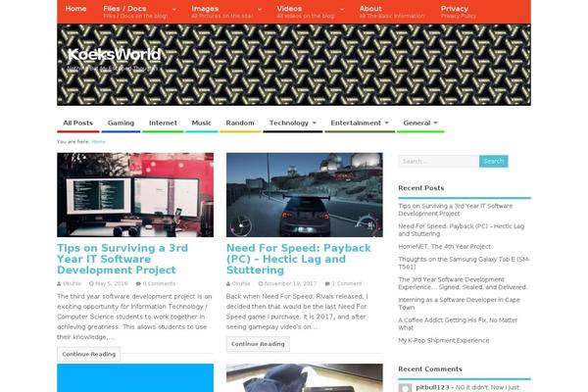Viewport: 588px width, 392px height.
Task: Open the 'Need For Speed: Payback' post title
Action: pos(299,259)
